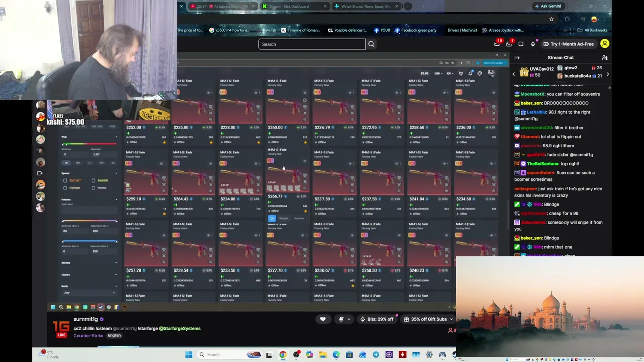
Task: Collapse the Stream Chat panel
Action: (517, 58)
